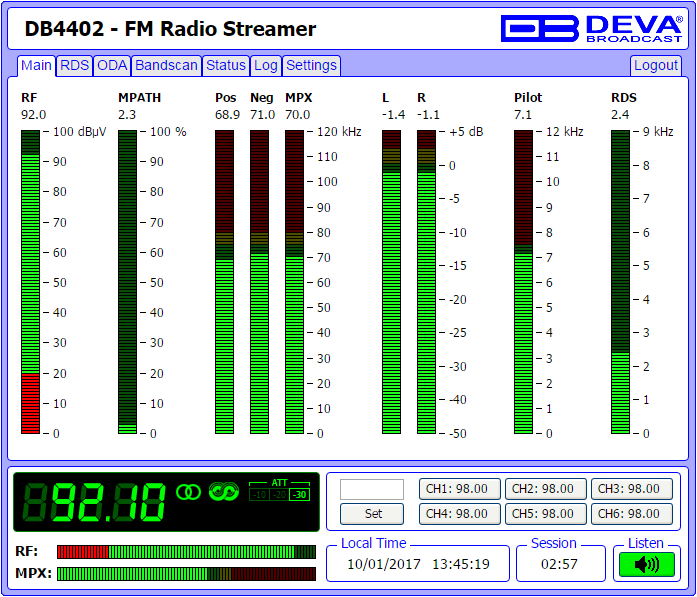The image size is (697, 597).
Task: Click the R audio level meter
Action: coord(426,282)
